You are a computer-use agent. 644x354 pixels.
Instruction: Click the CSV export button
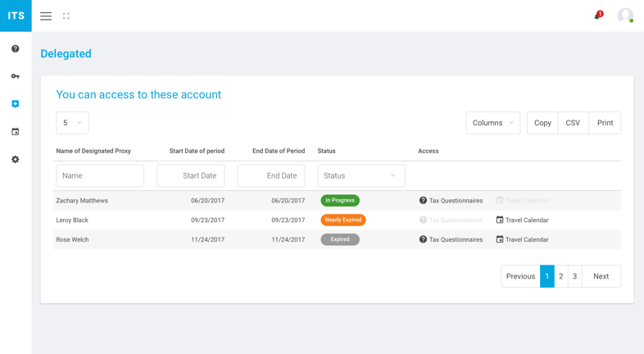[573, 123]
